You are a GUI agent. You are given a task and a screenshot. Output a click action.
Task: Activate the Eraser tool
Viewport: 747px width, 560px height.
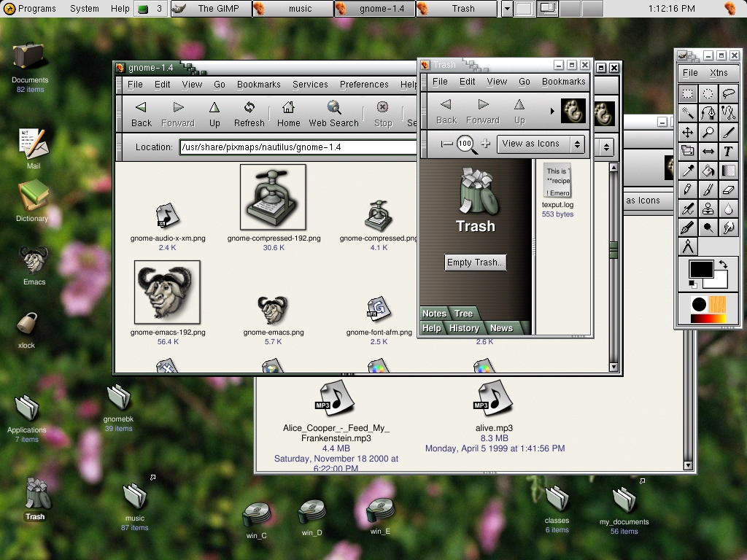click(728, 189)
